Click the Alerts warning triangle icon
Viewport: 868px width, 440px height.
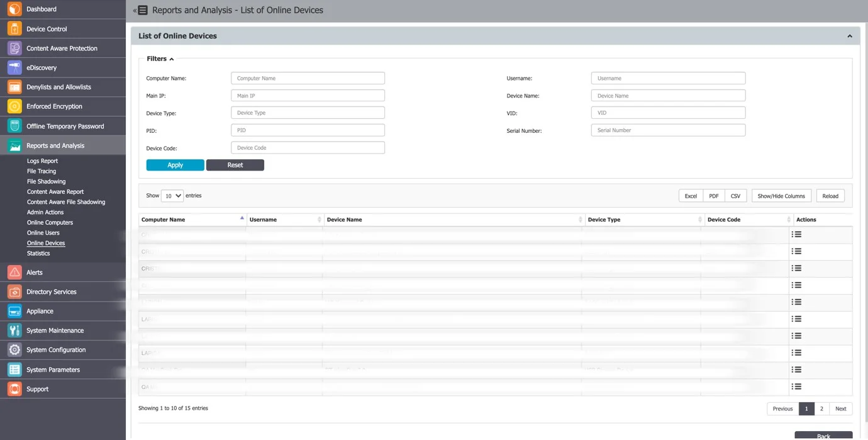14,273
